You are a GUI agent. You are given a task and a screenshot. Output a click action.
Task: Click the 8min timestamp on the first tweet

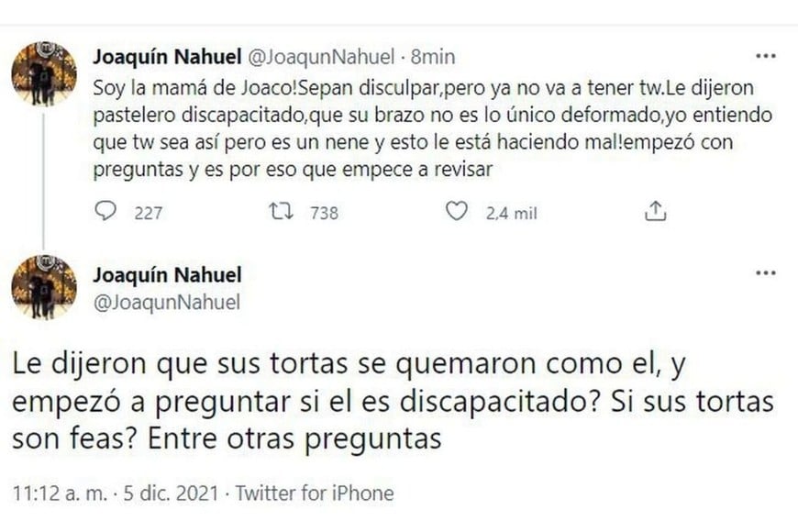pos(433,57)
